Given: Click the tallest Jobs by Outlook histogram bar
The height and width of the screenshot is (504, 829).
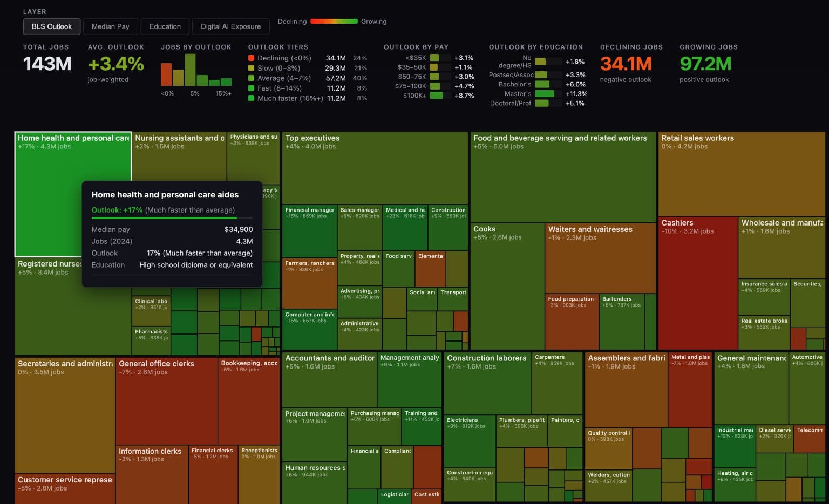Looking at the screenshot, I should [190, 70].
